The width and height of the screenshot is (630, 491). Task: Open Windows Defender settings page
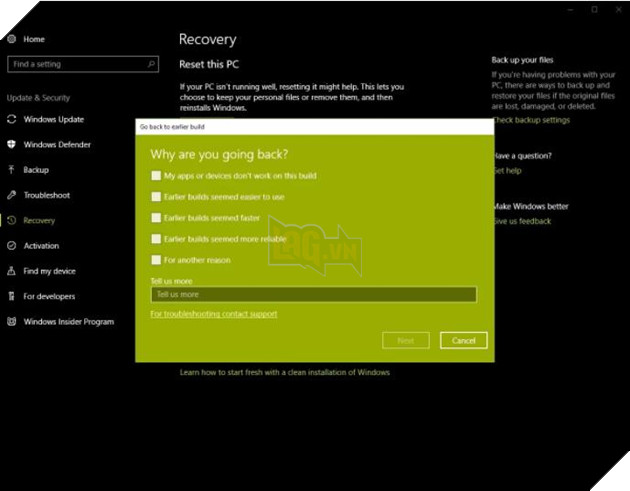tap(57, 145)
